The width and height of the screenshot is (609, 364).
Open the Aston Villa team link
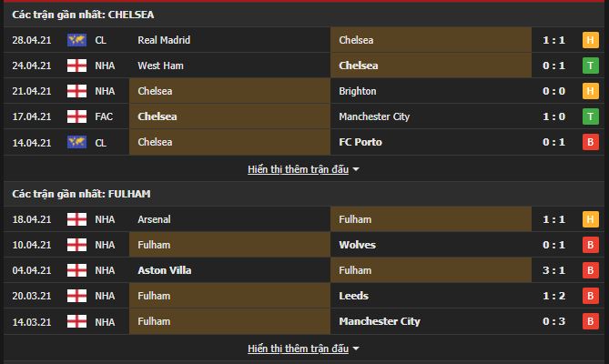pos(165,270)
